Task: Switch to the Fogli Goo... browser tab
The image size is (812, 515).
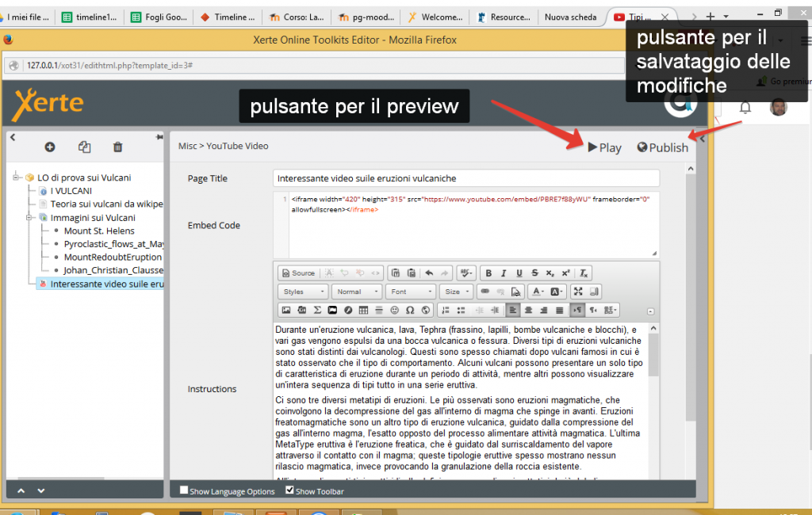Action: 159,17
